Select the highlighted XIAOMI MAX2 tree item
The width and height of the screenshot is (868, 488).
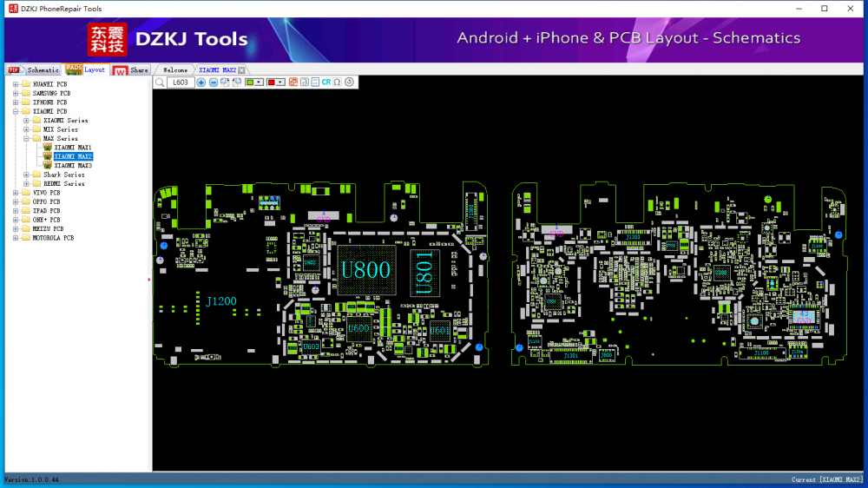73,157
